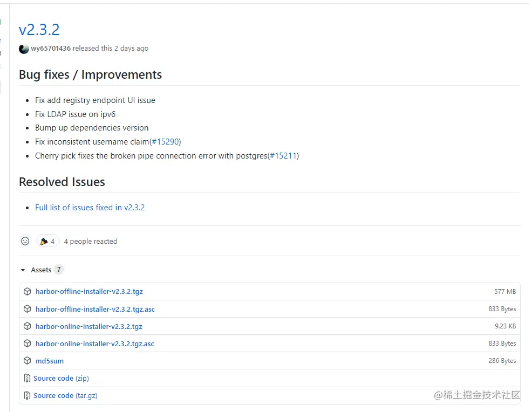Click zip file icon beside Source code (zip)
This screenshot has width=532, height=412.
pyautogui.click(x=27, y=378)
